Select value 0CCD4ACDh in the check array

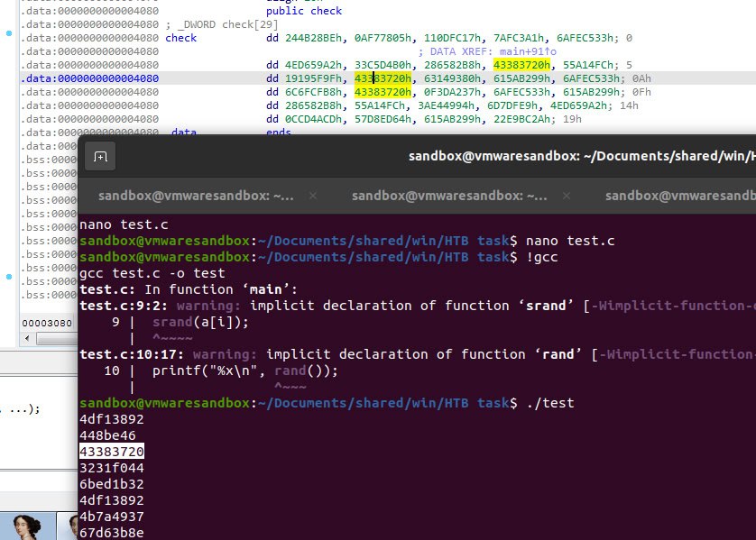313,119
